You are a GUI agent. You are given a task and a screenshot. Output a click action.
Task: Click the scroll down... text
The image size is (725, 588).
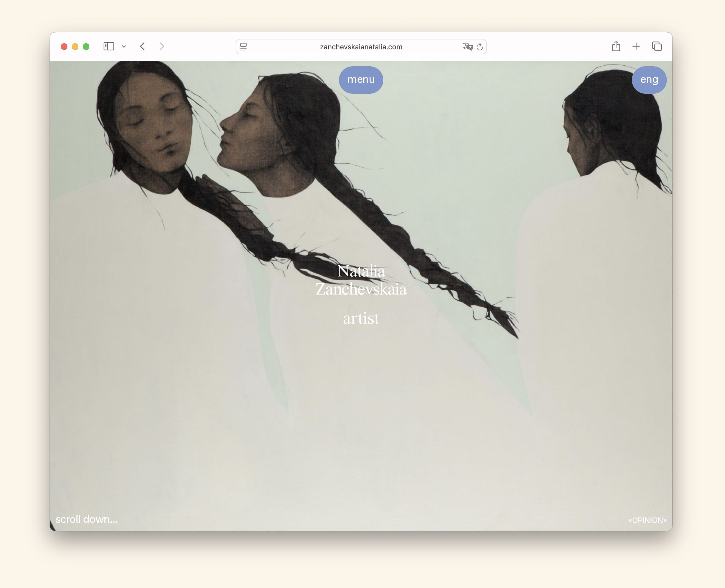pyautogui.click(x=86, y=519)
